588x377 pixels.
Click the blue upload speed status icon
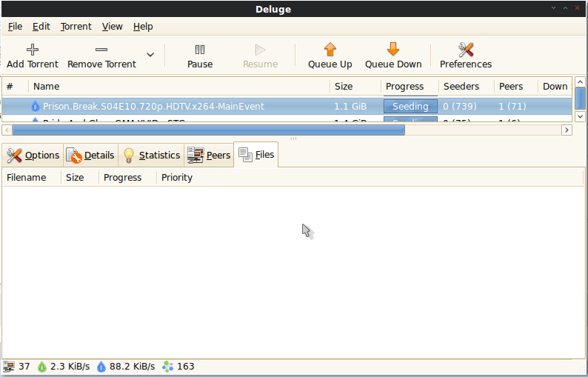click(101, 367)
